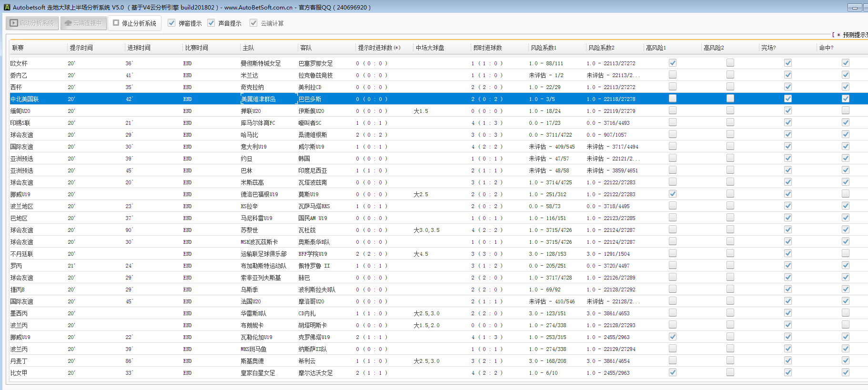Viewport: 868px width, 390px height.
Task: Uncheck 高风险1 checkbox in 欧女杯 row
Action: point(673,63)
